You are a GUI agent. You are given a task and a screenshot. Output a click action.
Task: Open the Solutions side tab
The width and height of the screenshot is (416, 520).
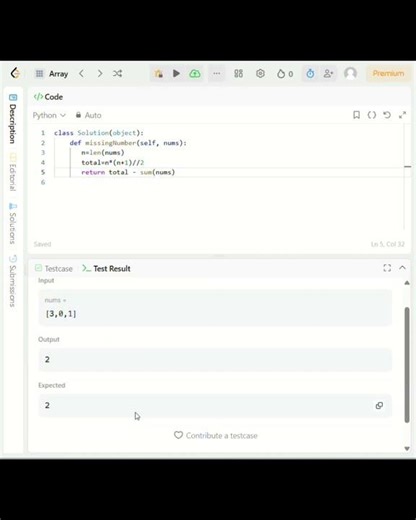(x=13, y=224)
